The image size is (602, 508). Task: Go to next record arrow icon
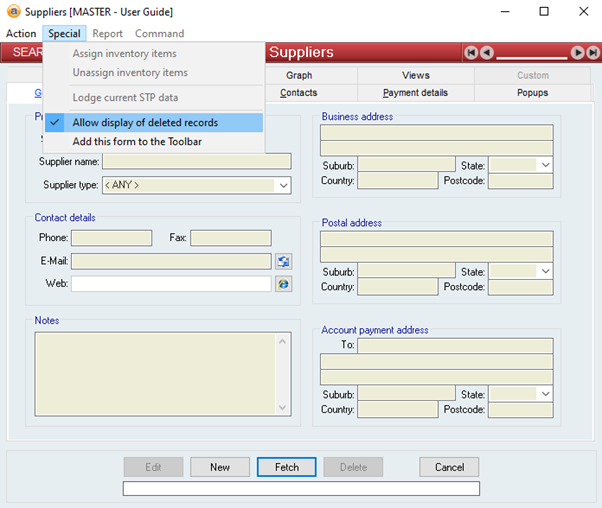point(577,52)
